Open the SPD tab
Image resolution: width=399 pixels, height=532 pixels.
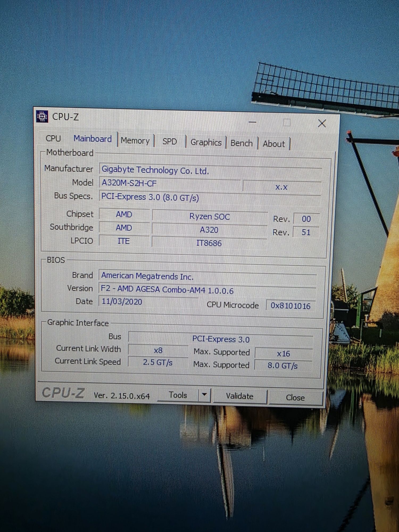tap(170, 141)
